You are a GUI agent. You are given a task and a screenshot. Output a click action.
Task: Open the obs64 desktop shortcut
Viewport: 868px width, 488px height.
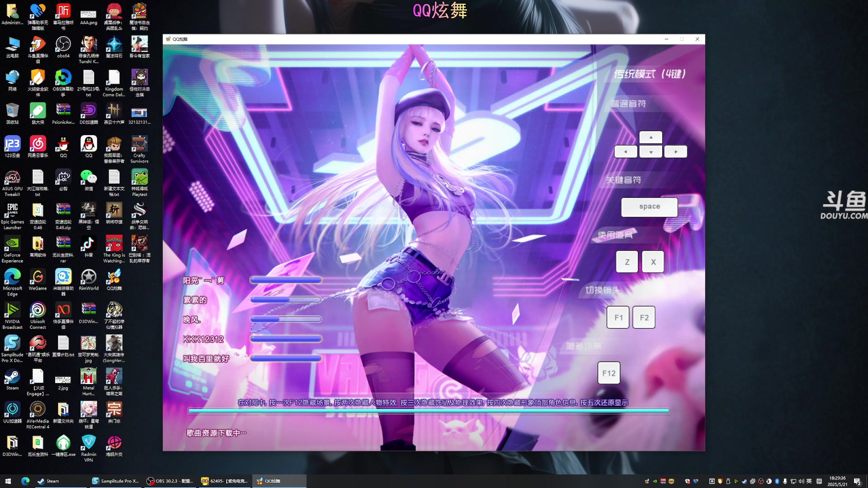[63, 47]
